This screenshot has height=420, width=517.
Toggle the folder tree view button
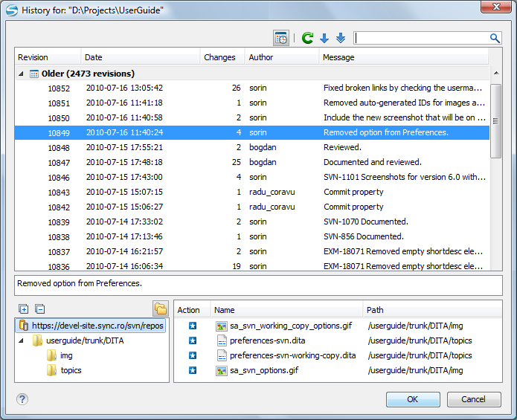pyautogui.click(x=160, y=308)
